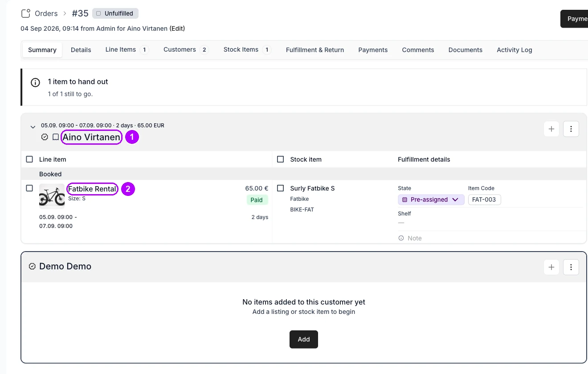The image size is (588, 374).
Task: Open the Fatbike Rental bike thumbnail
Action: 52,196
